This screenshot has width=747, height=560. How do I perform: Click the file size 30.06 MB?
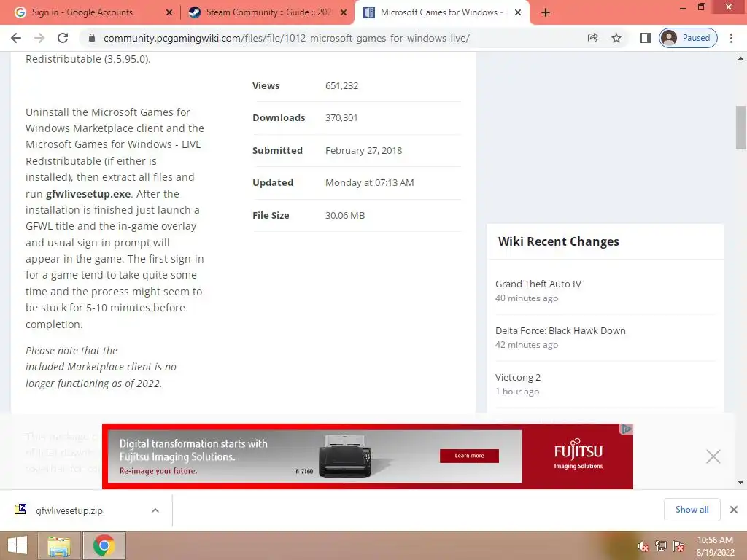[x=345, y=215]
